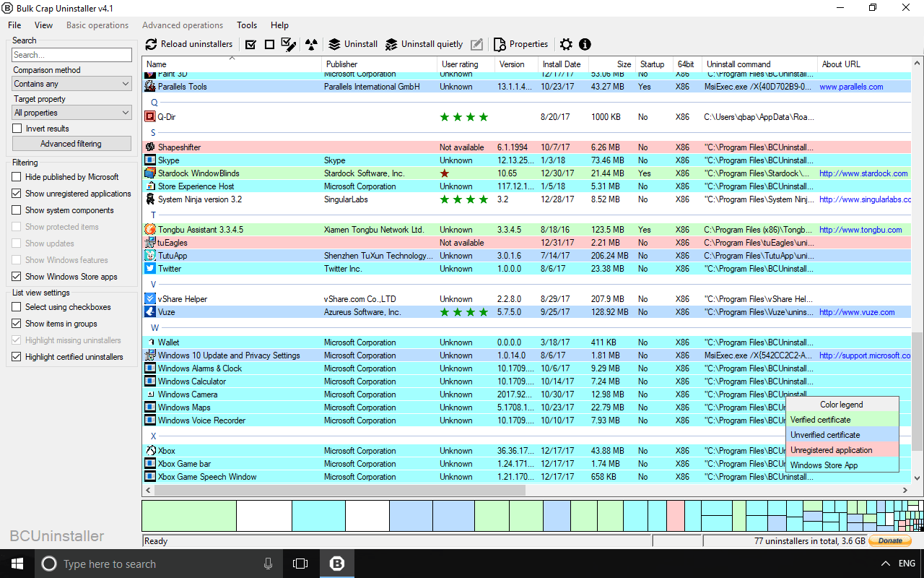Screen dimensions: 924x578
Task: Select the Windows Voice Recorder row
Action: (x=528, y=420)
